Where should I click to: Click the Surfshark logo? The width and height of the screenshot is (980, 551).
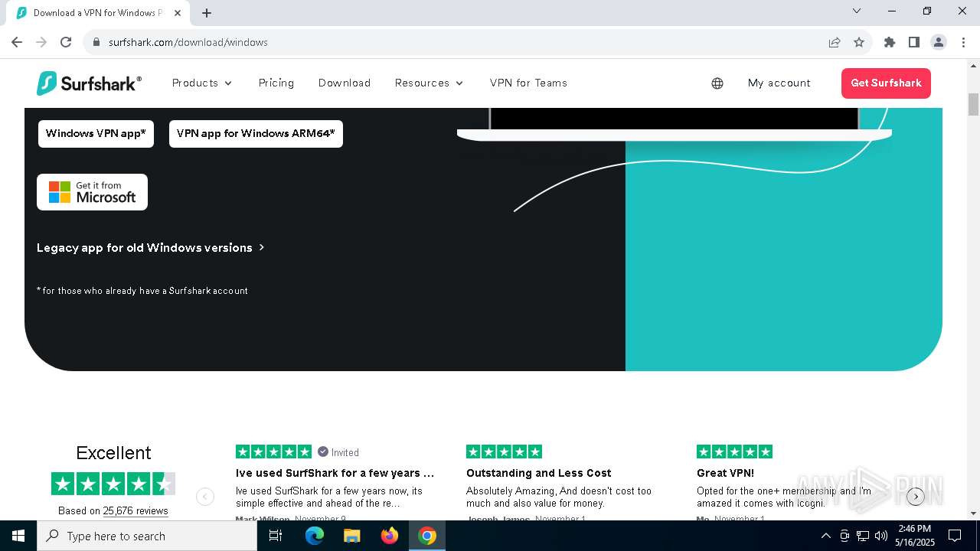tap(89, 83)
